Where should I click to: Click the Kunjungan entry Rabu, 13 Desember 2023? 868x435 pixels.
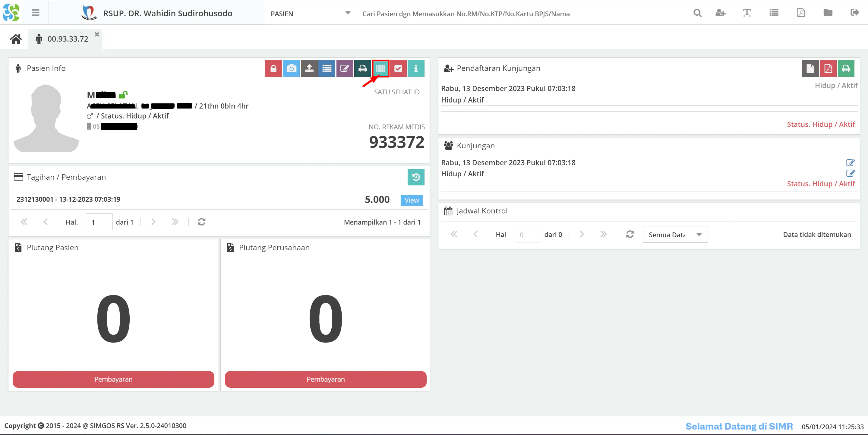tap(508, 162)
